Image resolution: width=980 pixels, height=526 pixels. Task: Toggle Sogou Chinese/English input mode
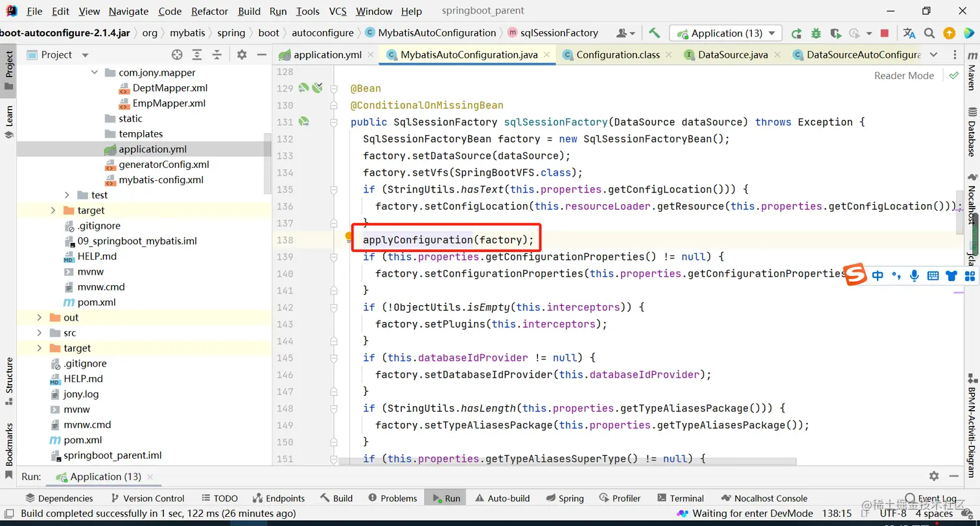(x=878, y=275)
